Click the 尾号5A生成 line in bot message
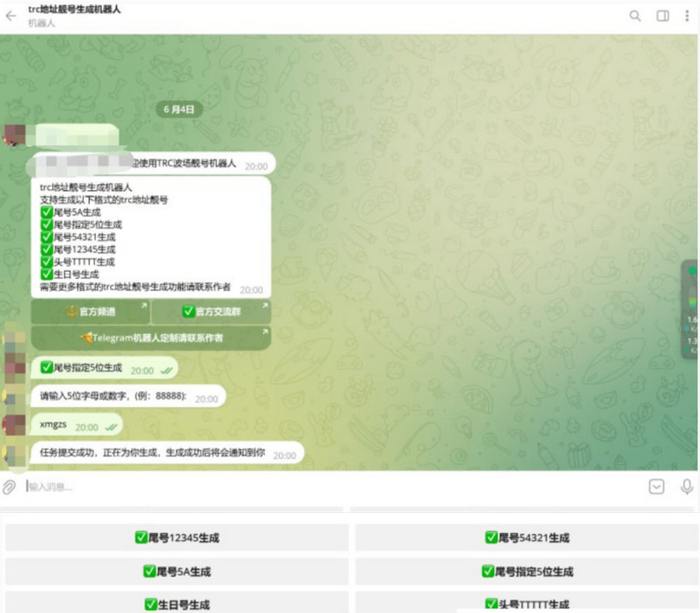700x613 pixels. point(70,212)
